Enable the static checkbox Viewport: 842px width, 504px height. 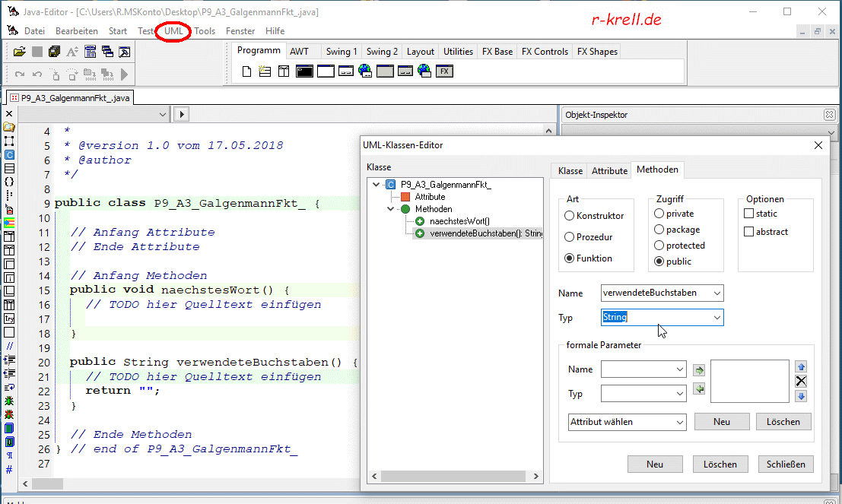pos(749,214)
